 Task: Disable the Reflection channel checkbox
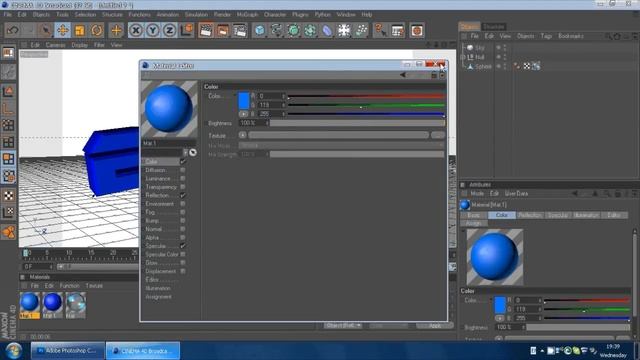click(182, 196)
